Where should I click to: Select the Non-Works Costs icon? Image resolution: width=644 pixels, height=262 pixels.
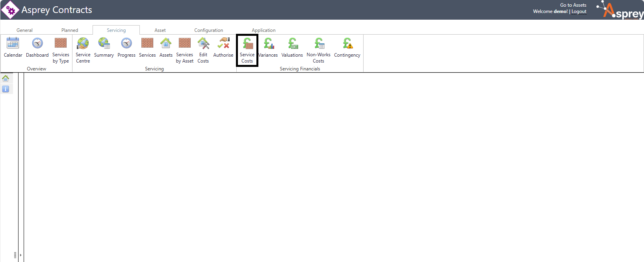click(x=319, y=43)
